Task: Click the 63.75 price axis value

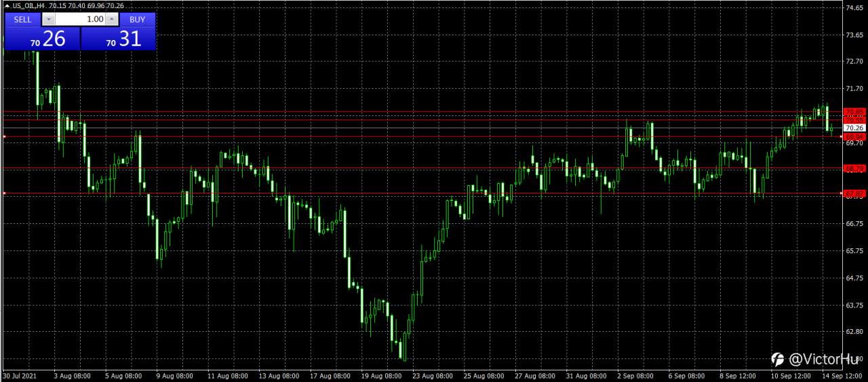Action: tap(854, 305)
